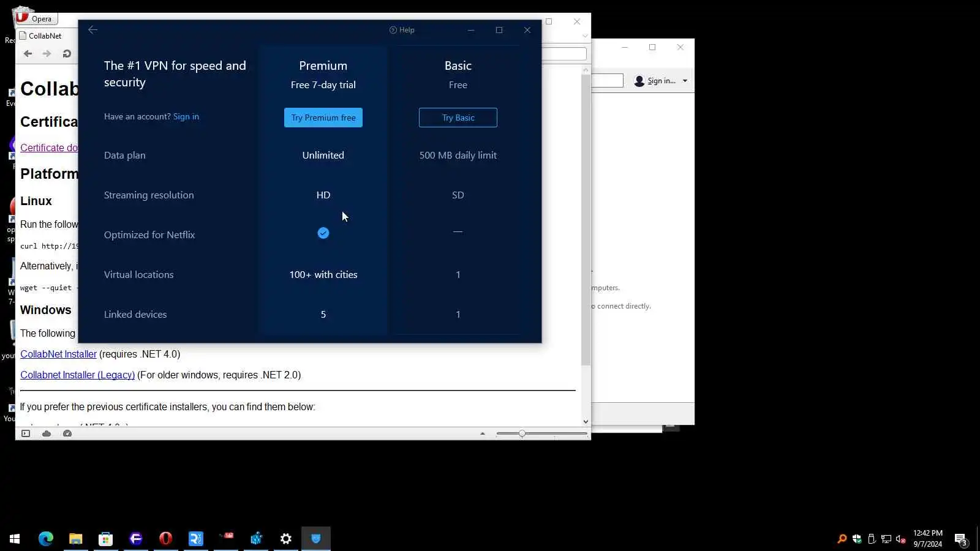
Task: Click the Try Premium free button
Action: [323, 118]
